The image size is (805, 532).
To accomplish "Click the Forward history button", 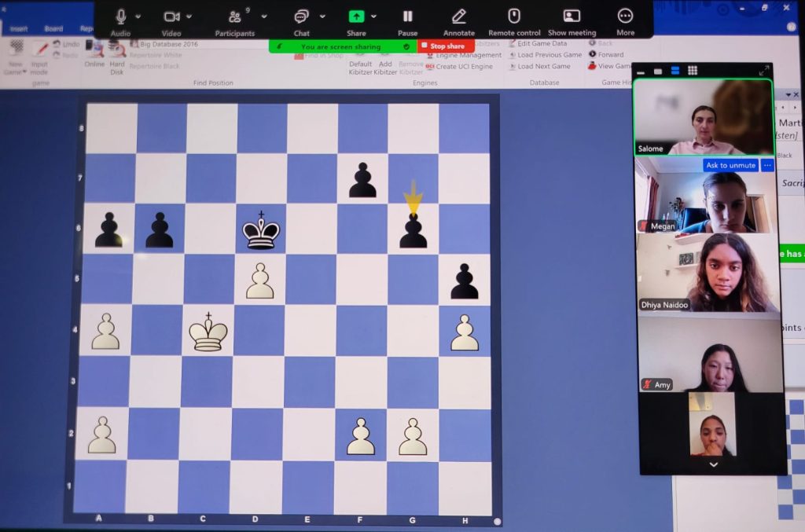I will coord(606,54).
